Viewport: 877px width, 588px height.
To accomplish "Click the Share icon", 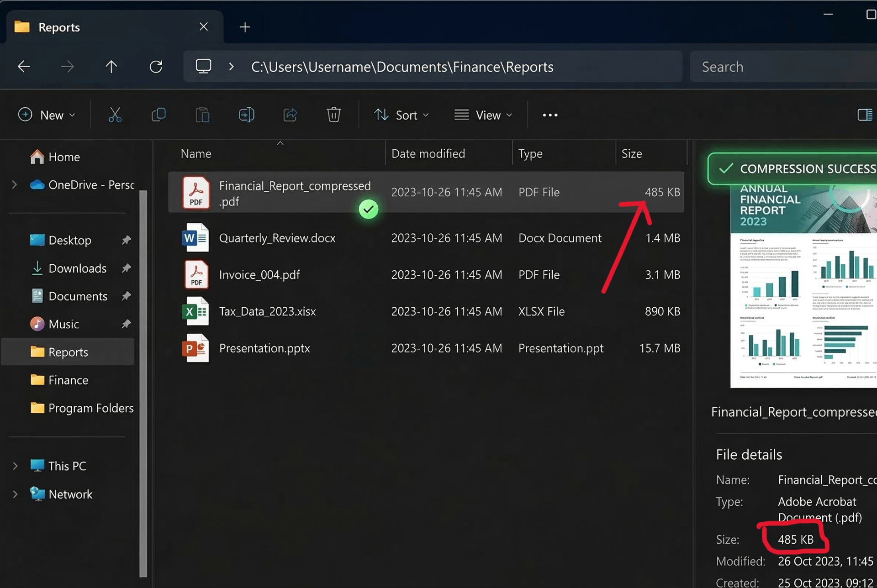I will click(x=290, y=115).
